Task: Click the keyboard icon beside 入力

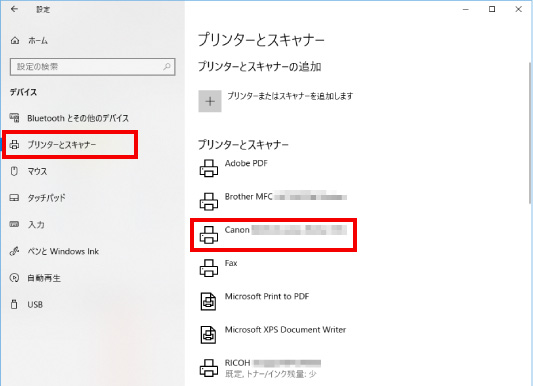Action: pos(14,224)
